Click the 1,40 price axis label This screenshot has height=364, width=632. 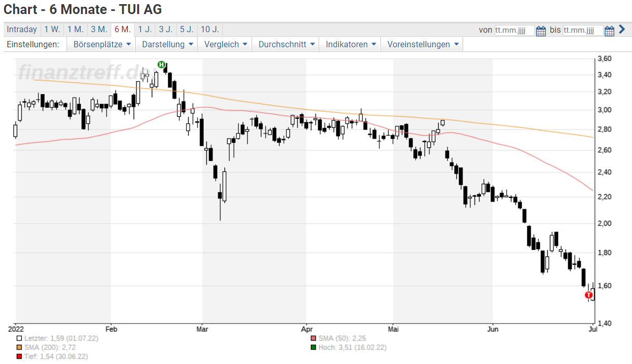604,323
